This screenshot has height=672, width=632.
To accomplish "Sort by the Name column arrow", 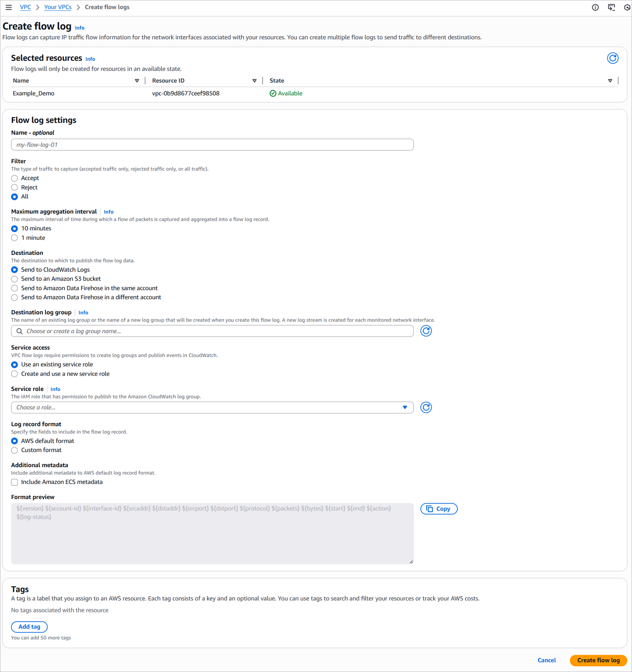I will (x=137, y=81).
